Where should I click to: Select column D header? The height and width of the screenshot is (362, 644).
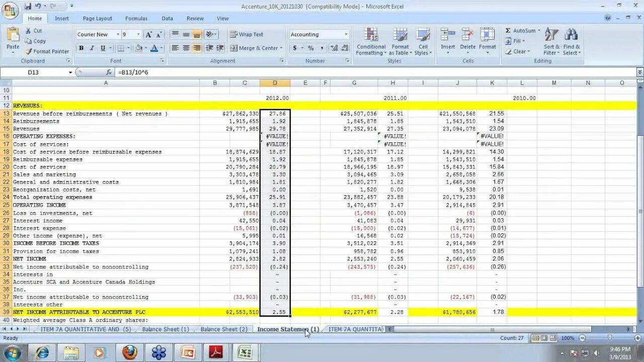[x=275, y=83]
